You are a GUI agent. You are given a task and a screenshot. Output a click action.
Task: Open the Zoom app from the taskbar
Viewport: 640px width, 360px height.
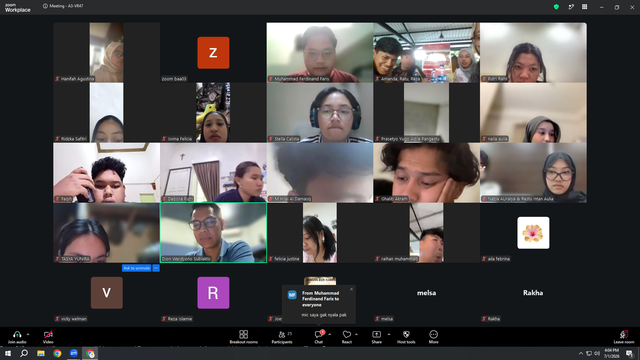tap(73, 353)
